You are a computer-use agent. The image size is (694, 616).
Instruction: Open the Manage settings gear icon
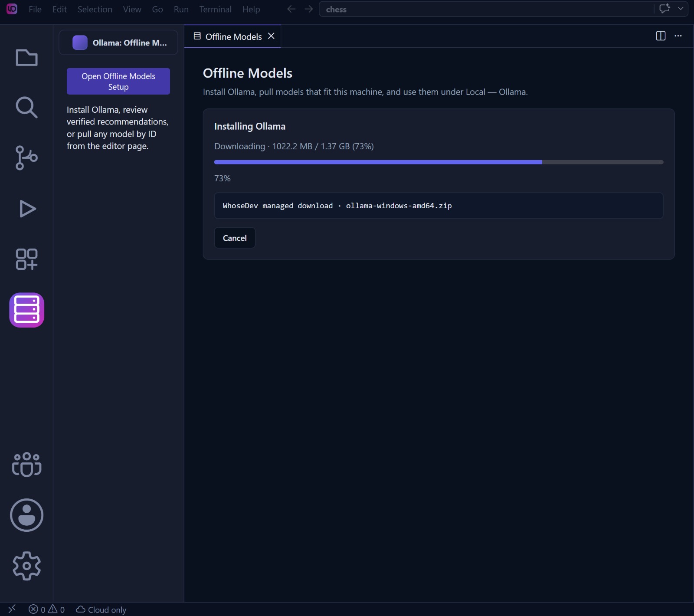(x=26, y=566)
